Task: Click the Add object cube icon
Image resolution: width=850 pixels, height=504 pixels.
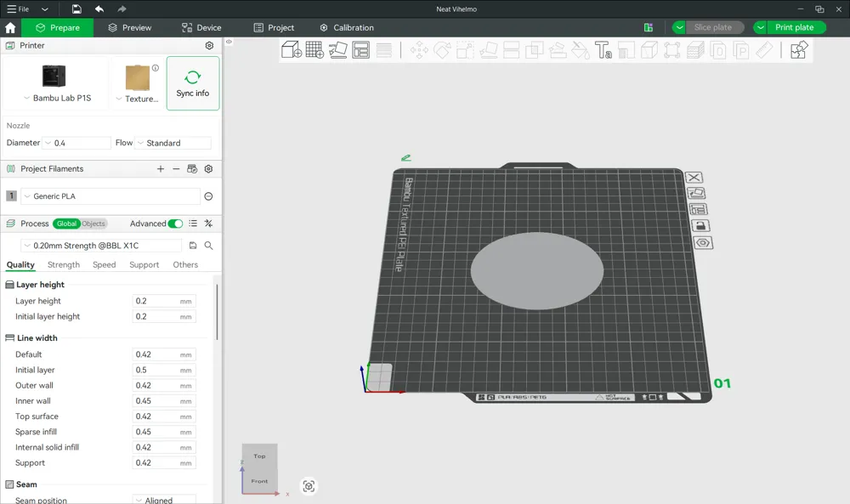Action: (292, 50)
